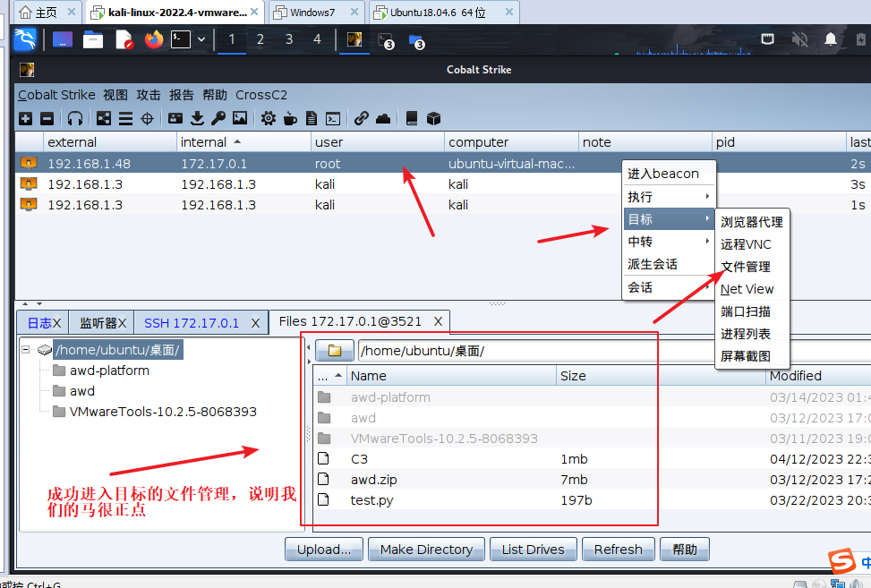The height and width of the screenshot is (588, 871).
Task: Select 屏幕截图 in the submenu
Action: (752, 356)
